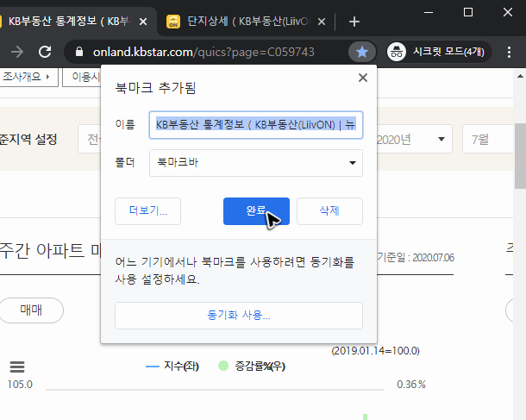
Task: Click the 0.36% axis label
Action: pos(411,385)
